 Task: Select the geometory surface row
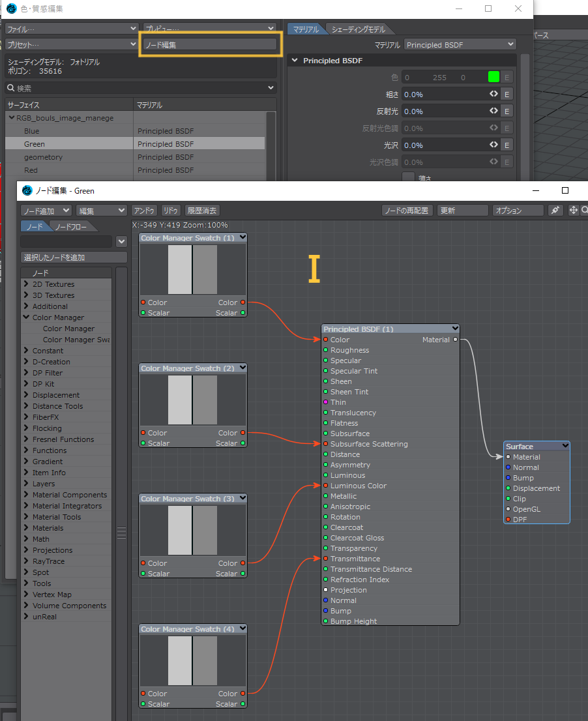point(135,157)
